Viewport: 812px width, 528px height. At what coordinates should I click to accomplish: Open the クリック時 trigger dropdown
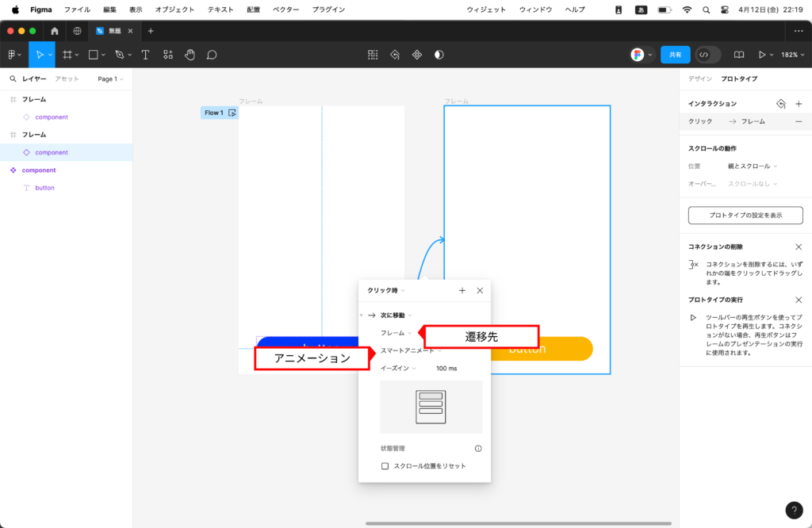click(x=386, y=291)
